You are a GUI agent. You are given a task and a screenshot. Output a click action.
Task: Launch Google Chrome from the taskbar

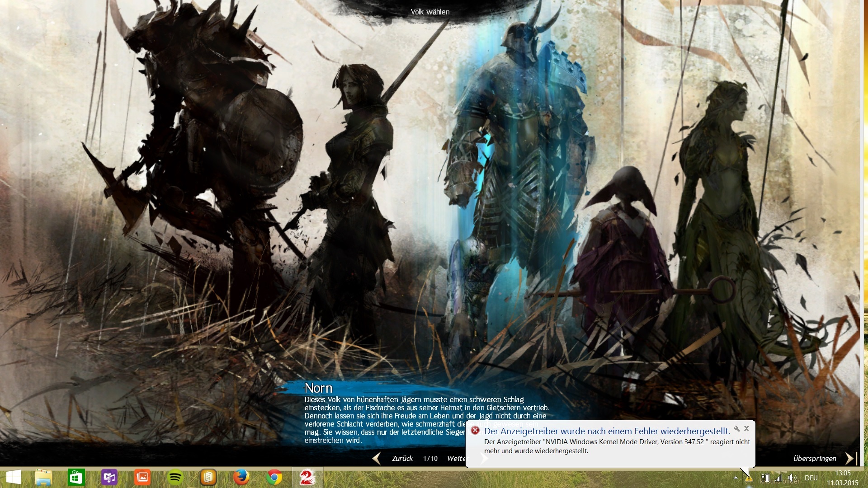274,478
